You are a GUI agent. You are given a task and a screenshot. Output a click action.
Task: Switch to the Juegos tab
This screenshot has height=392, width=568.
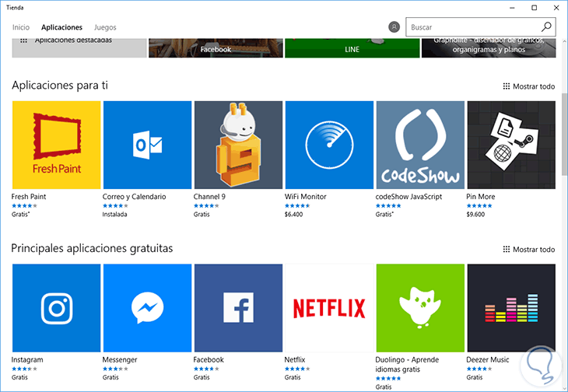coord(105,27)
